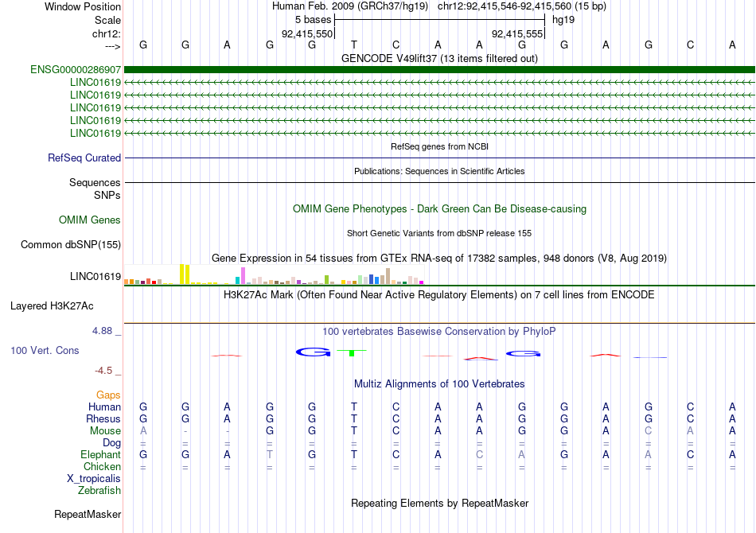Click the hg19 label beside the scale bar
The width and height of the screenshot is (756, 533).
pyautogui.click(x=563, y=20)
